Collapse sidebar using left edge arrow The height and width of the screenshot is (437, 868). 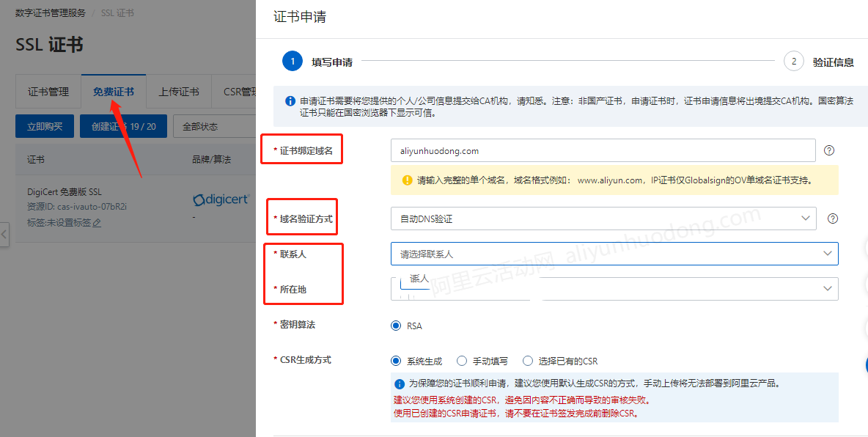(x=4, y=235)
